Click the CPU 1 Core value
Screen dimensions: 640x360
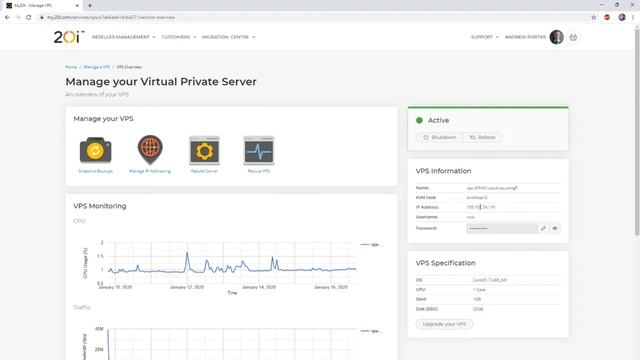point(479,290)
